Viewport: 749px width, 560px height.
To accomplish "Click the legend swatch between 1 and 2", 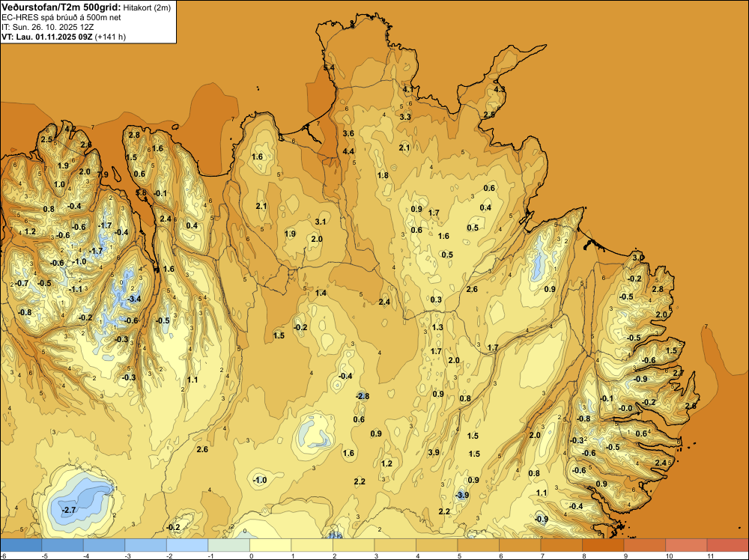I will 312,545.
